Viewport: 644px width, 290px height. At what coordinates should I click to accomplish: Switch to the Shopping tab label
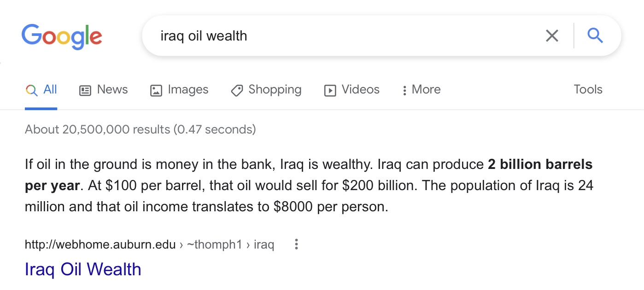275,89
